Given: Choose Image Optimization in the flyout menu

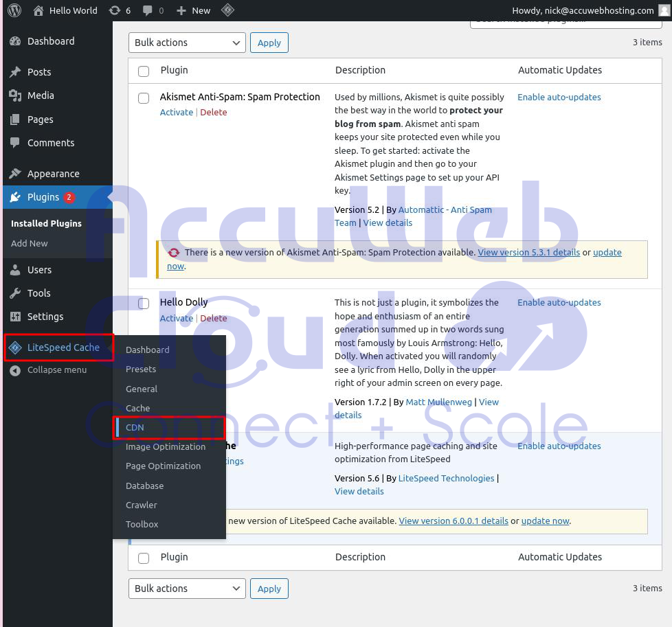Looking at the screenshot, I should [165, 446].
